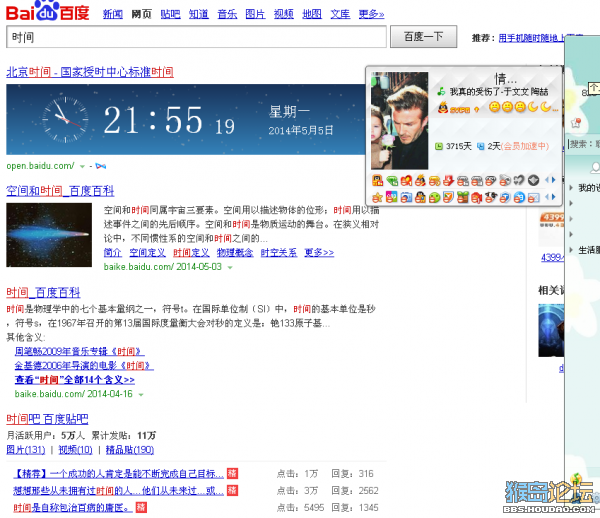Open the 音乐 tab

[227, 14]
